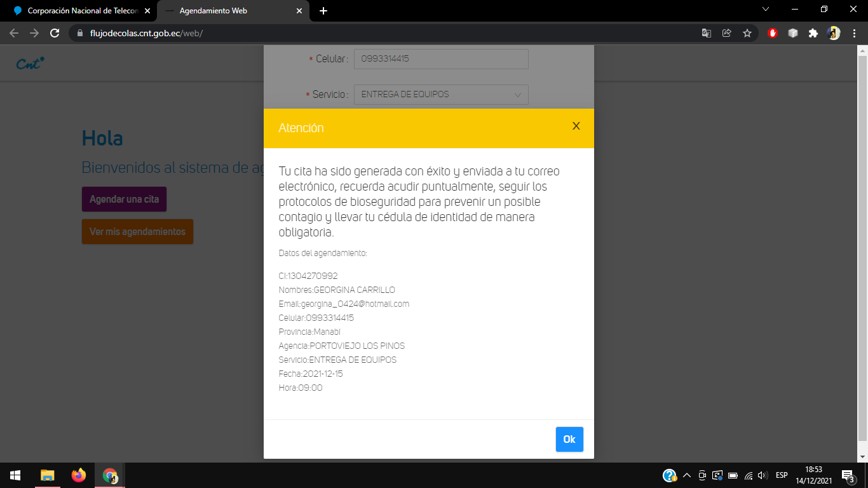The width and height of the screenshot is (868, 488).
Task: Expand the tab search chevron
Action: point(765,10)
